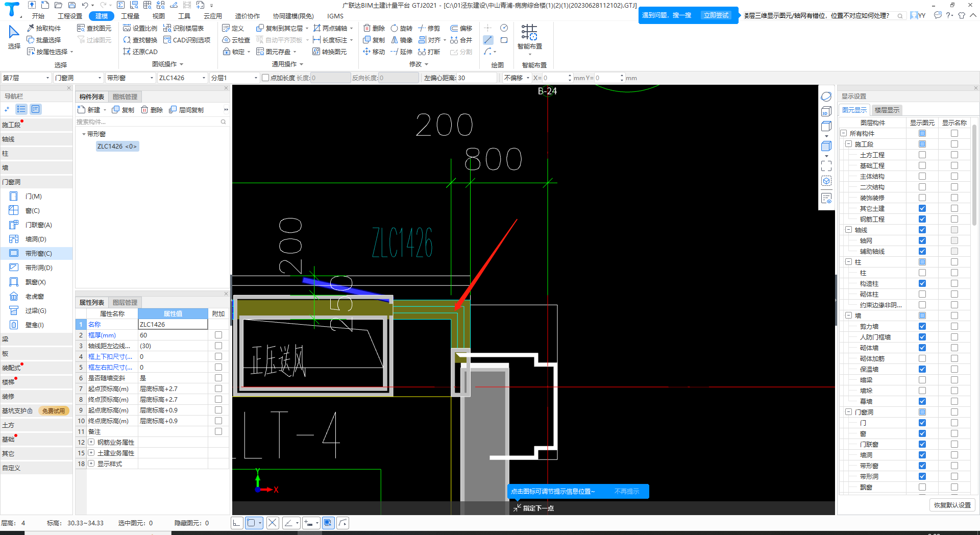Click 识别楼层表 recognize floor table
980x535 pixels.
(184, 28)
